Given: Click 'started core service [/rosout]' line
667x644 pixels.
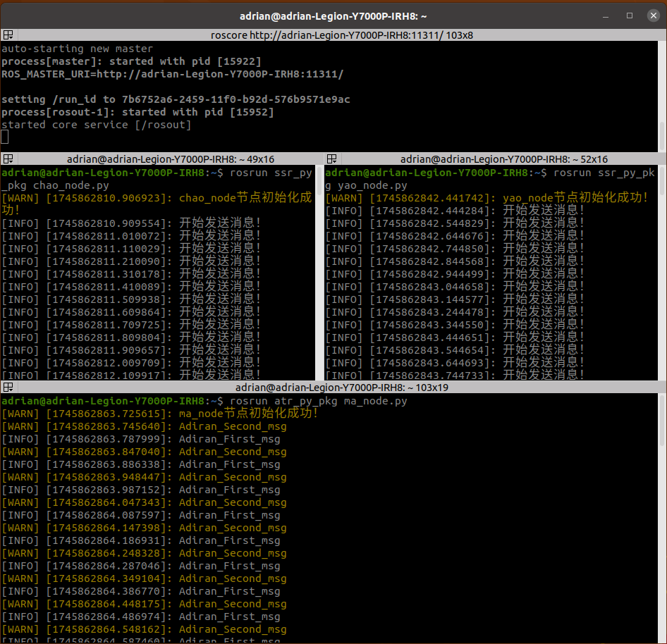Looking at the screenshot, I should tap(96, 125).
